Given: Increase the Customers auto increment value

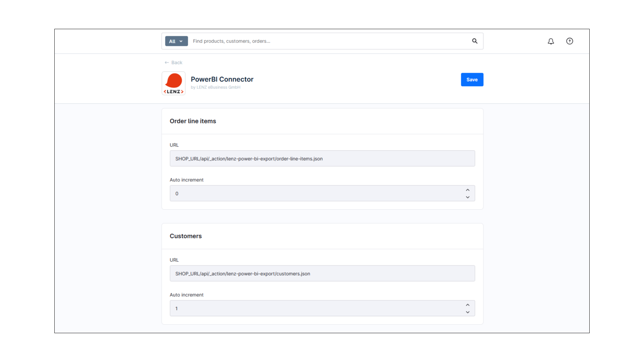Looking at the screenshot, I should click(x=468, y=305).
